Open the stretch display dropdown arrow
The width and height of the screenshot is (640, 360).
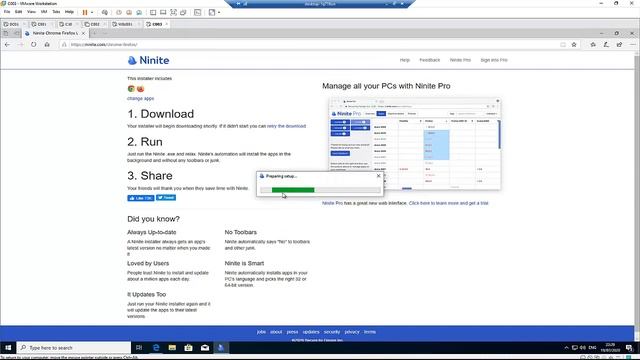pyautogui.click(x=219, y=12)
